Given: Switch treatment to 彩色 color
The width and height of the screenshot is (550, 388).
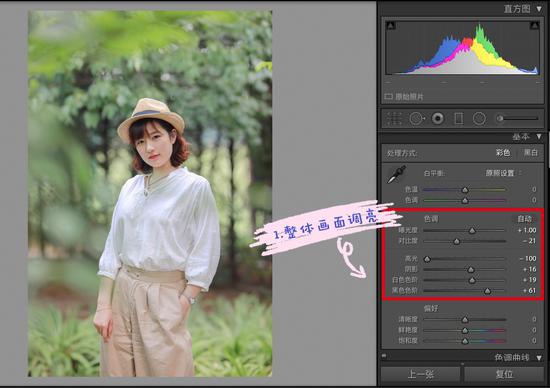Looking at the screenshot, I should tap(503, 153).
